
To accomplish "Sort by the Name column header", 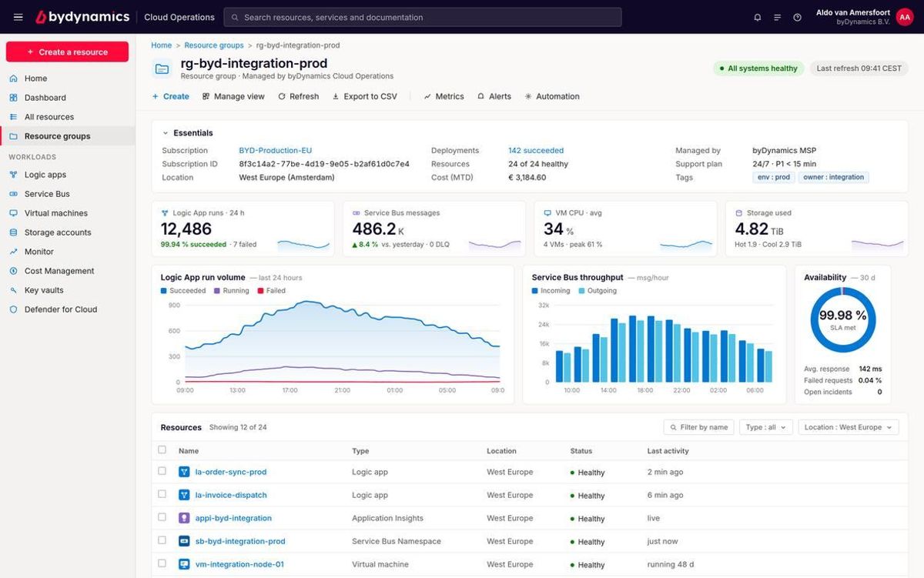I will pos(189,451).
